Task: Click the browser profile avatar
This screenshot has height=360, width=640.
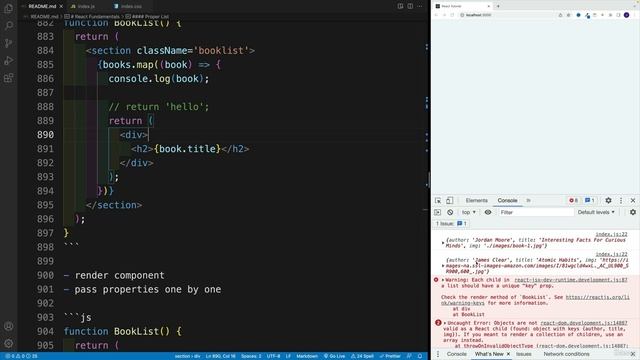Action: (627, 15)
